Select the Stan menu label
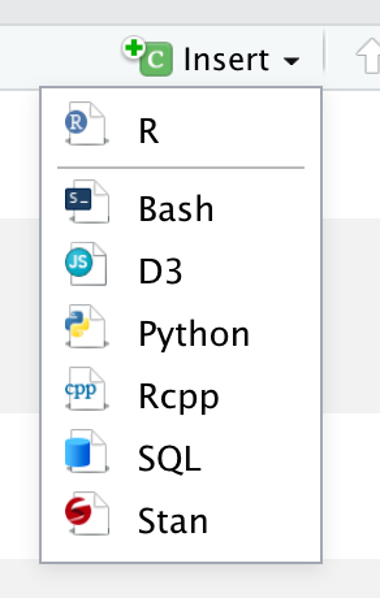380x598 pixels. click(x=173, y=521)
